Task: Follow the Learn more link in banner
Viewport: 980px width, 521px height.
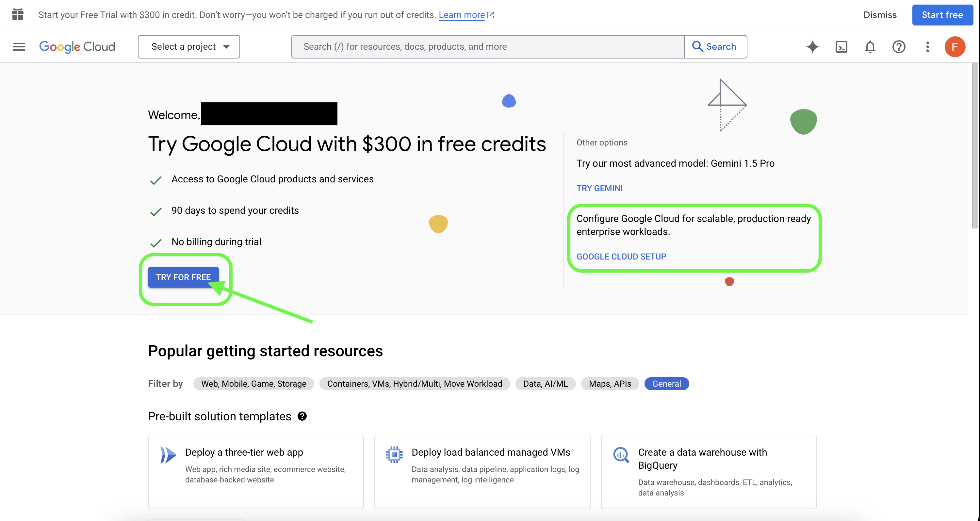Action: (x=466, y=15)
